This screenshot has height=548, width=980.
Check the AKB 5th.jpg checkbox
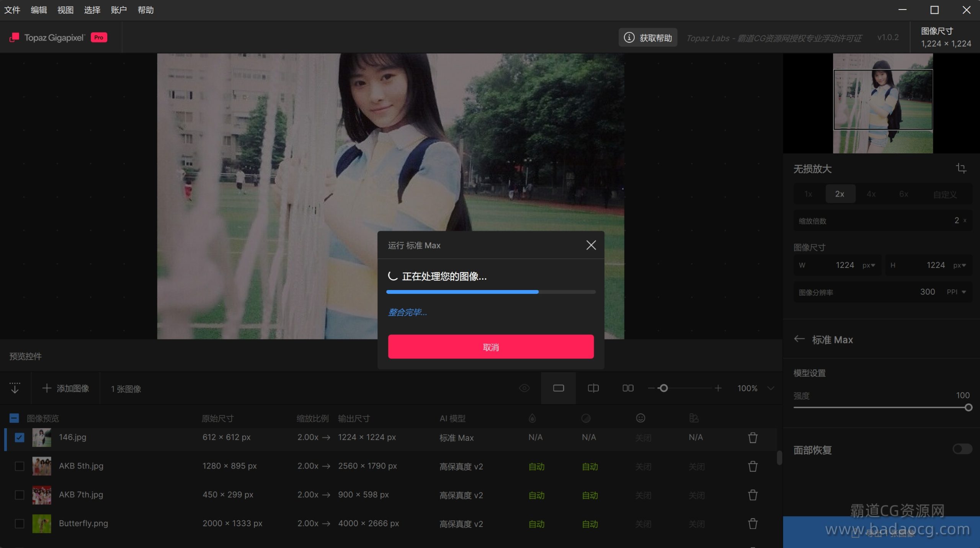pyautogui.click(x=19, y=466)
